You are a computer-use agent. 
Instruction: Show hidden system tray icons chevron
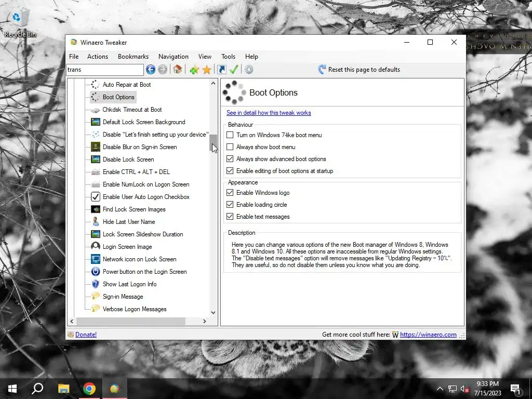(x=440, y=389)
